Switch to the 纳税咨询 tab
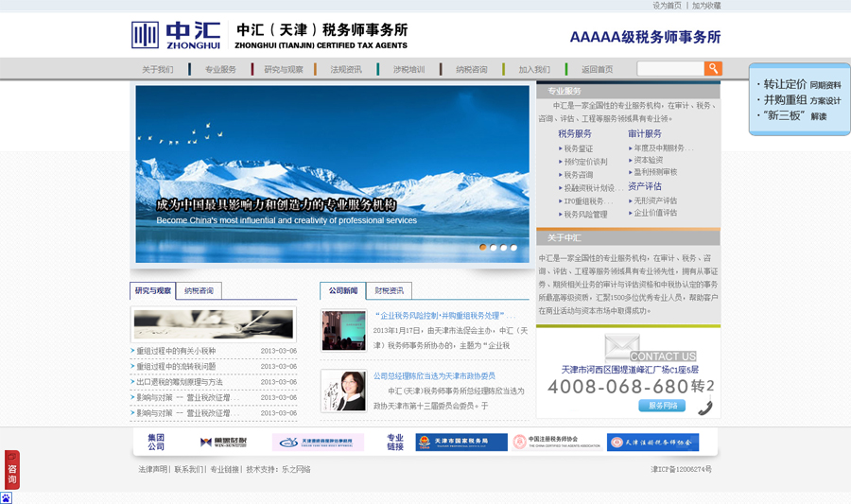 pyautogui.click(x=199, y=291)
